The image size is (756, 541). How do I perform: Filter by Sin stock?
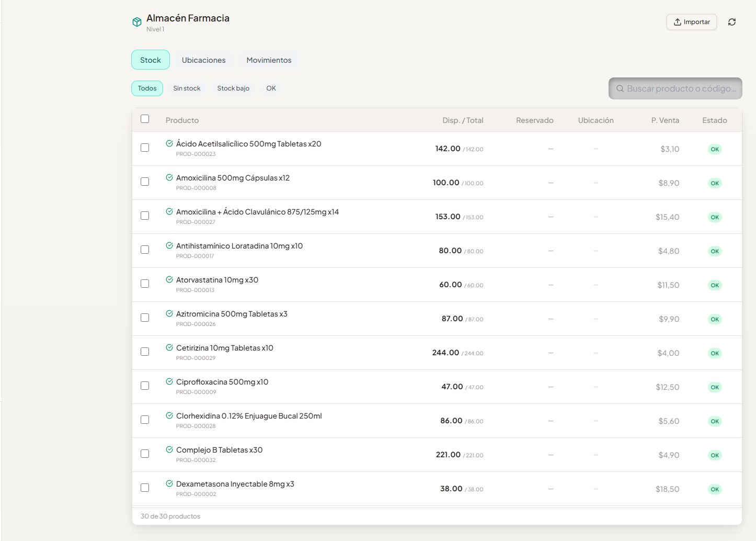[187, 88]
